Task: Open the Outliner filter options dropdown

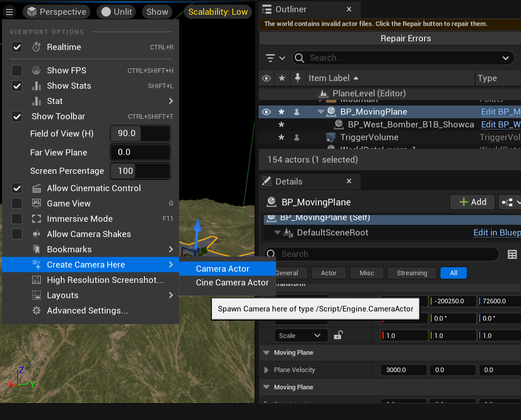Action: coord(276,58)
